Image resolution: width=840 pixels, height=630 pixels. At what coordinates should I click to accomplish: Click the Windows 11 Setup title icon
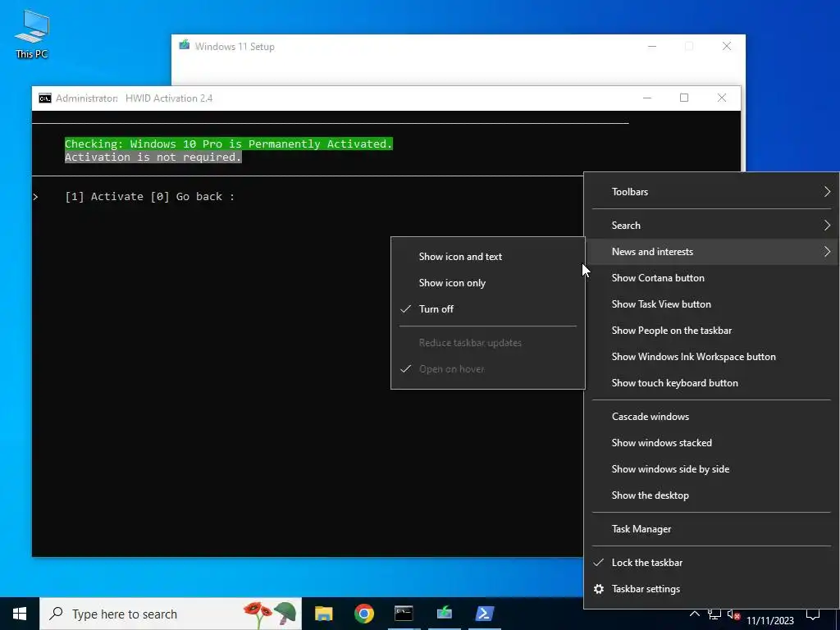click(185, 45)
